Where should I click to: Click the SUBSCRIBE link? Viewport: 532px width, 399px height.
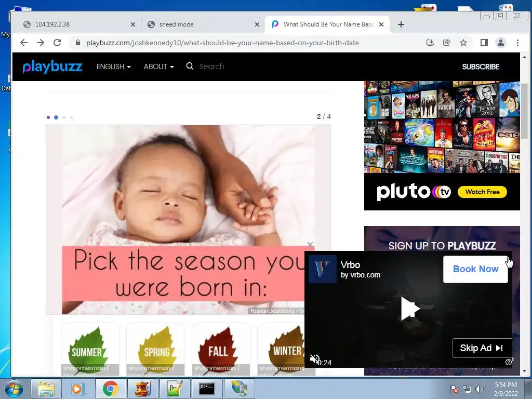(x=481, y=66)
